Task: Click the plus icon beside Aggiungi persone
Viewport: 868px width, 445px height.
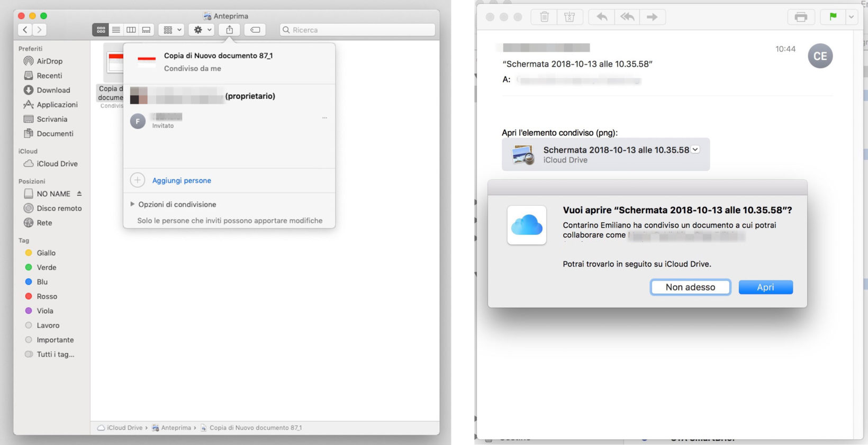Action: pos(138,180)
